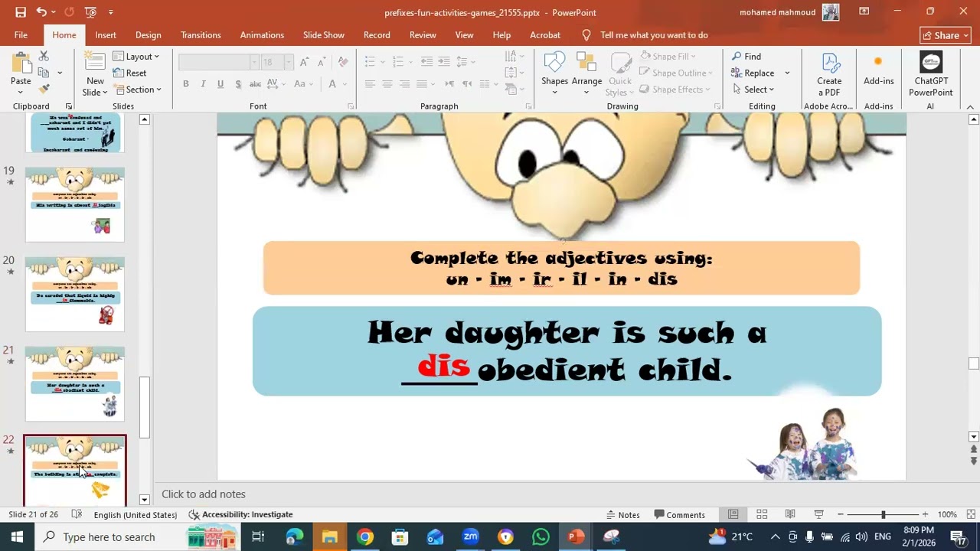
Task: Open the Slide Show tab
Action: click(x=324, y=35)
